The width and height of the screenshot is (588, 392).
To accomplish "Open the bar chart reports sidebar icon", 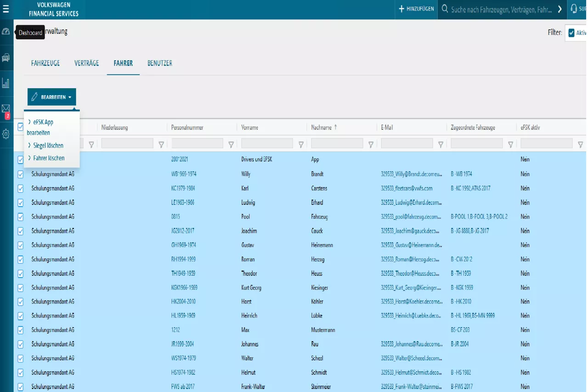I will 6,83.
